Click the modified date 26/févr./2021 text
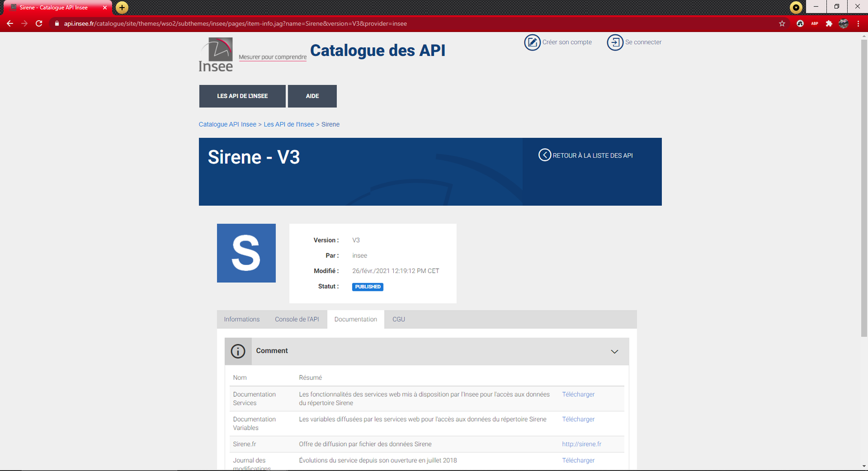 (x=395, y=271)
